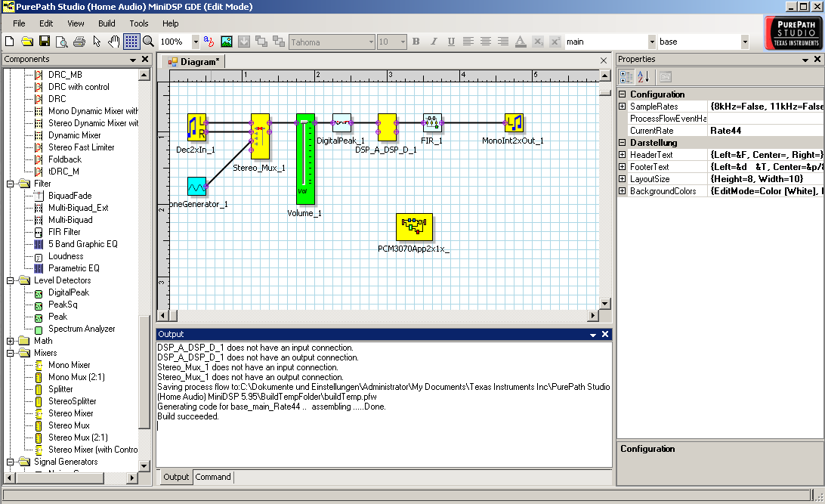Center align text
The image size is (825, 504).
[x=486, y=42]
